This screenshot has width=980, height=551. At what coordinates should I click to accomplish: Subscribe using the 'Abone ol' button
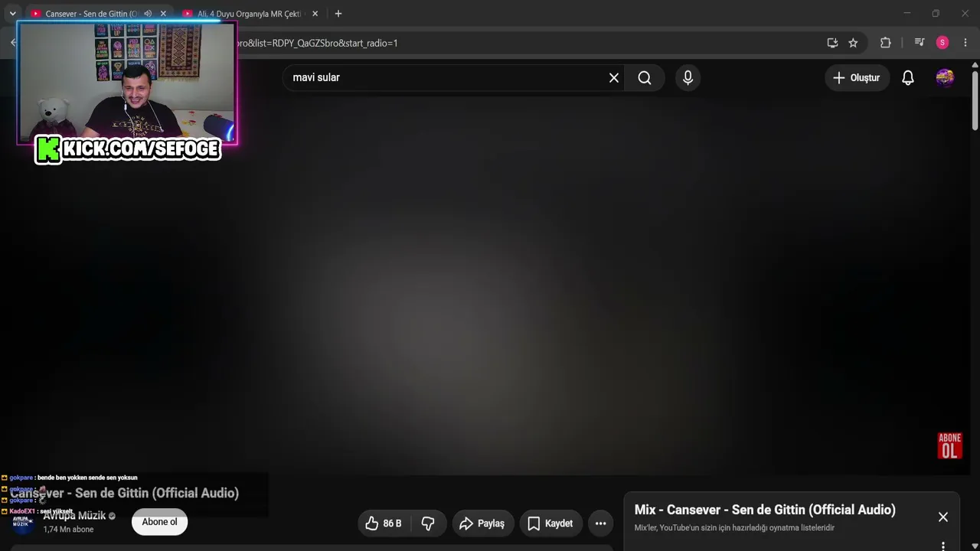pos(159,522)
